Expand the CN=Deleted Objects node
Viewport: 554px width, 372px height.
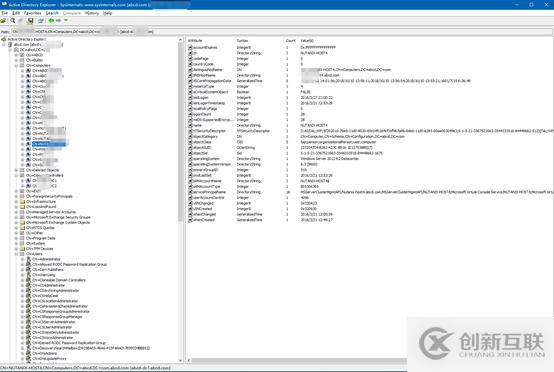[16, 170]
